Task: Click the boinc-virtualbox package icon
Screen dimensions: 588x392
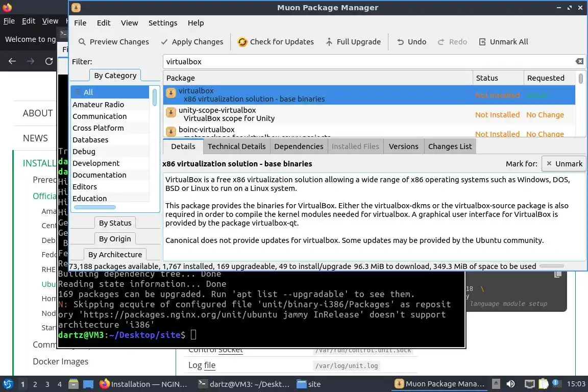Action: point(170,131)
